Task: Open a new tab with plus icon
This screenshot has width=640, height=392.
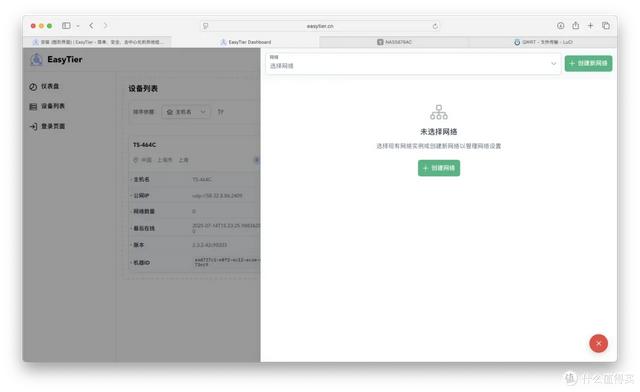Action: pos(590,26)
